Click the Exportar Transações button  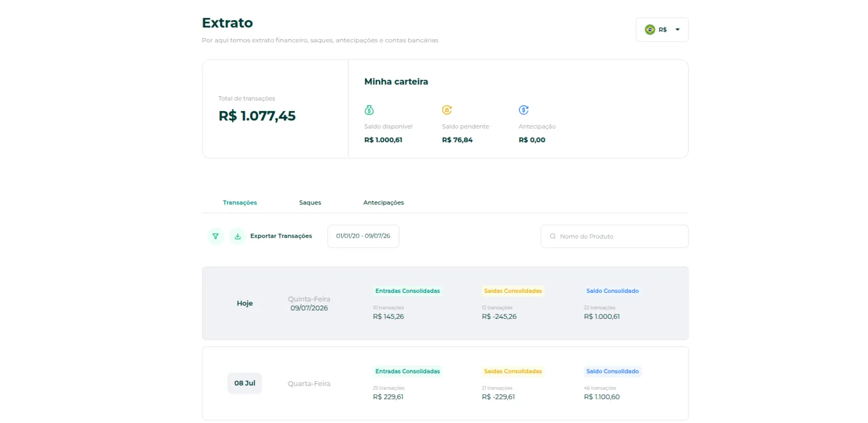coord(281,236)
